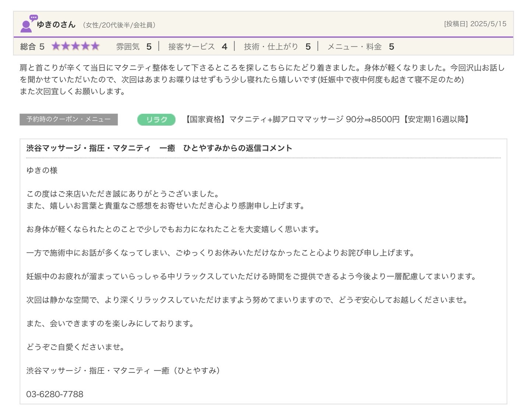Click the 予約時のクーポン・メニュー label
Screen dimensions: 528x420
coord(68,119)
